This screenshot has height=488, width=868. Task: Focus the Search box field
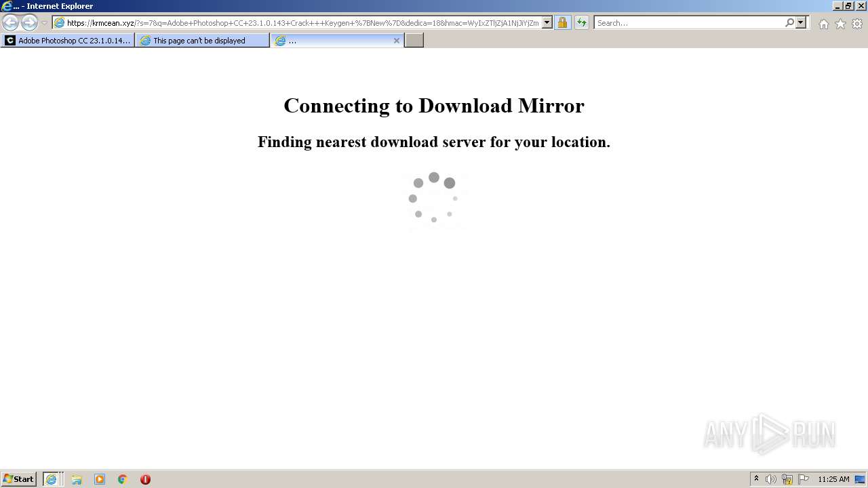[688, 23]
